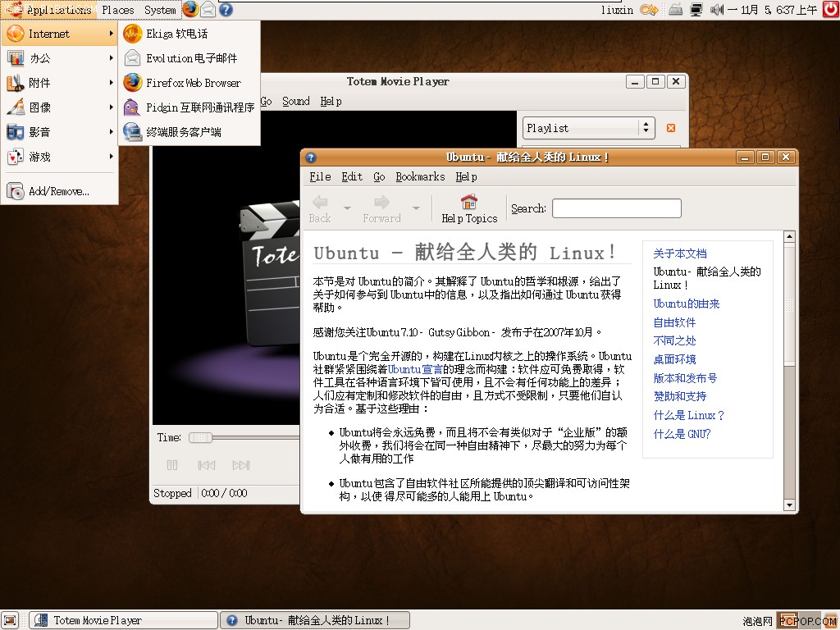Click the help window titlebar question icon

tap(311, 157)
